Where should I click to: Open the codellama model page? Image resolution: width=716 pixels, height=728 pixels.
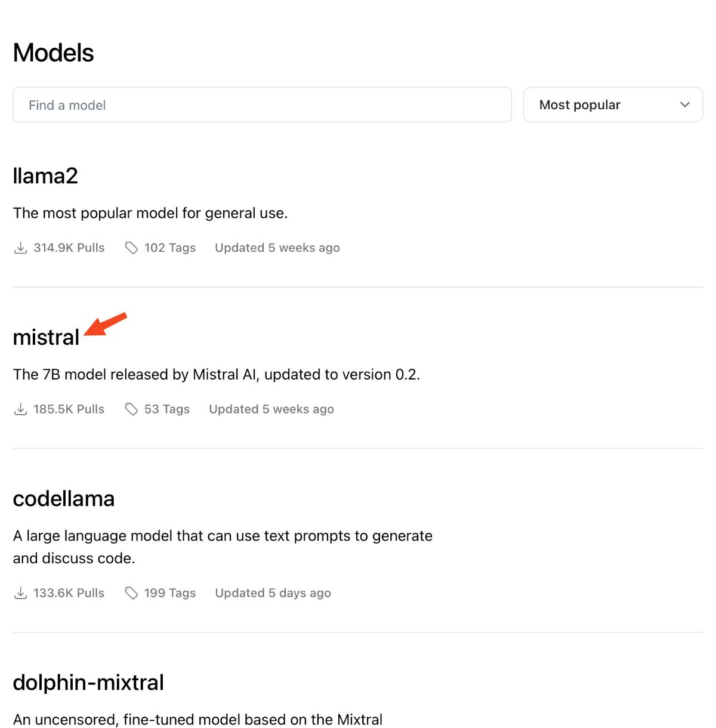pos(64,498)
